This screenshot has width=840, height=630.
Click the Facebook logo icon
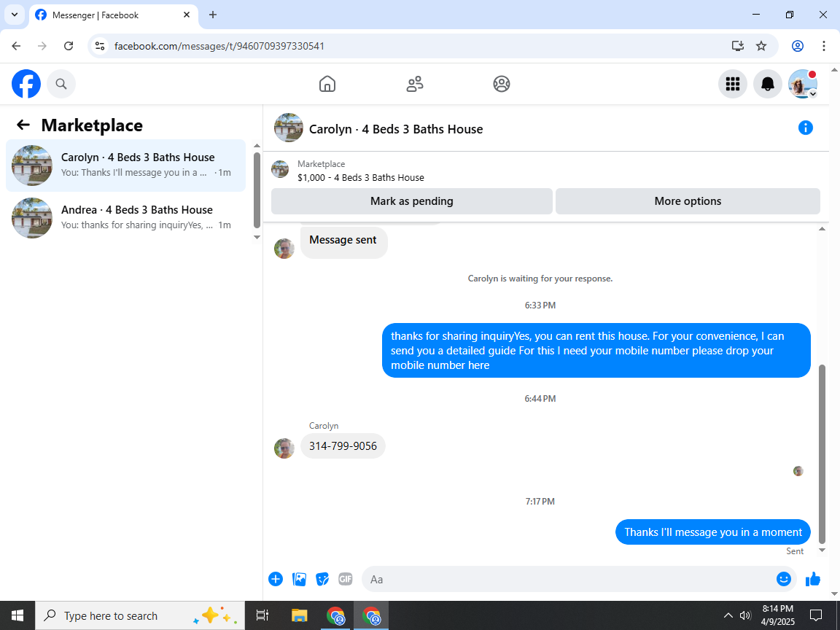coord(26,84)
